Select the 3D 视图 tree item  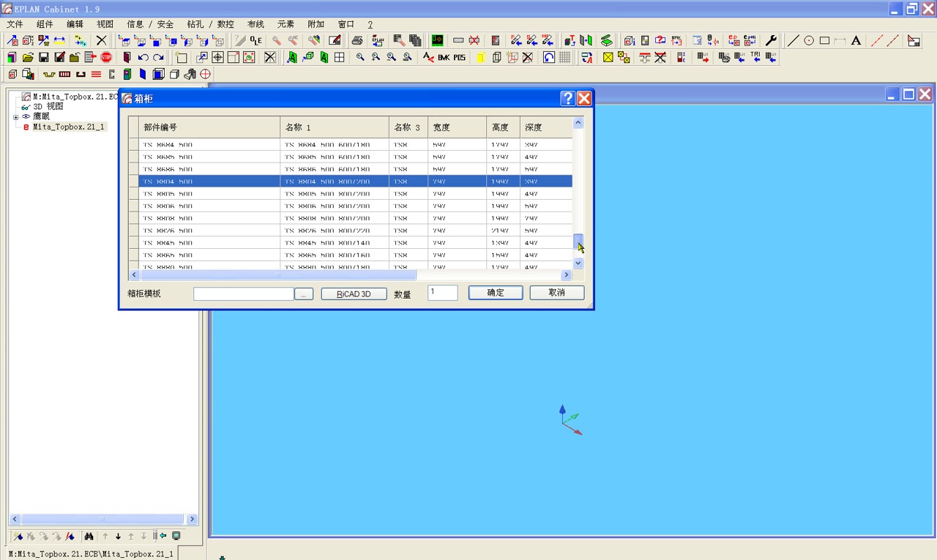(48, 106)
